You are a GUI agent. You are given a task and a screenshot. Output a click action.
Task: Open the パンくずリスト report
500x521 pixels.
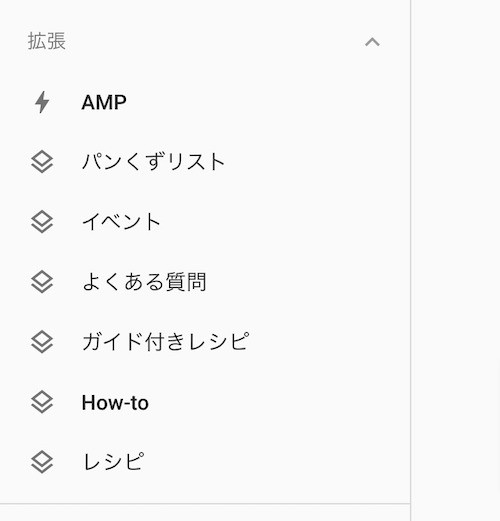click(x=205, y=162)
